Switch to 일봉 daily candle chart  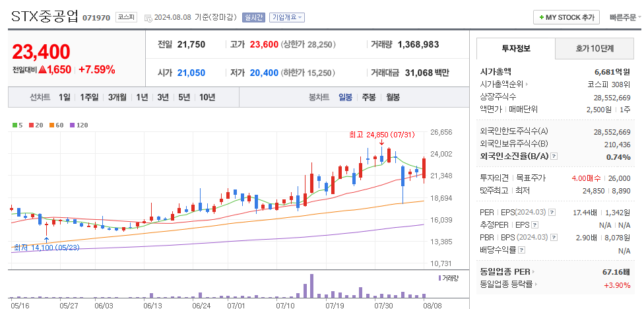(x=345, y=97)
